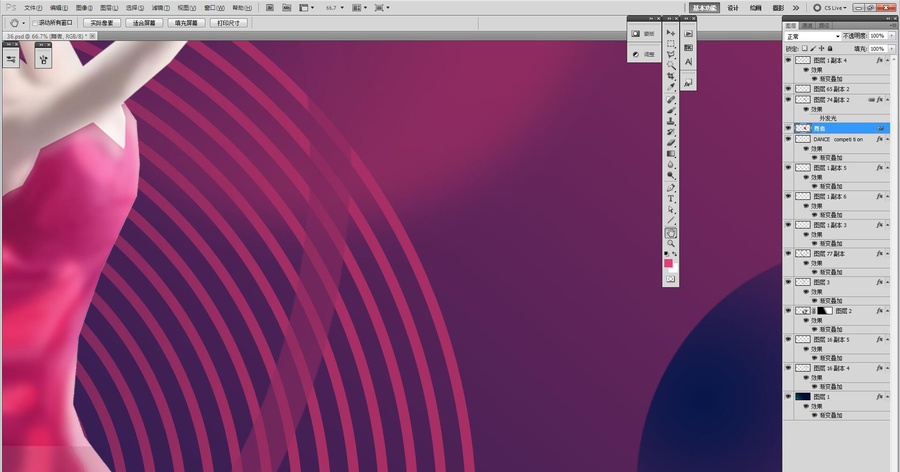Select the Dodge tool
Screen dimensions: 900x472
(x=670, y=176)
